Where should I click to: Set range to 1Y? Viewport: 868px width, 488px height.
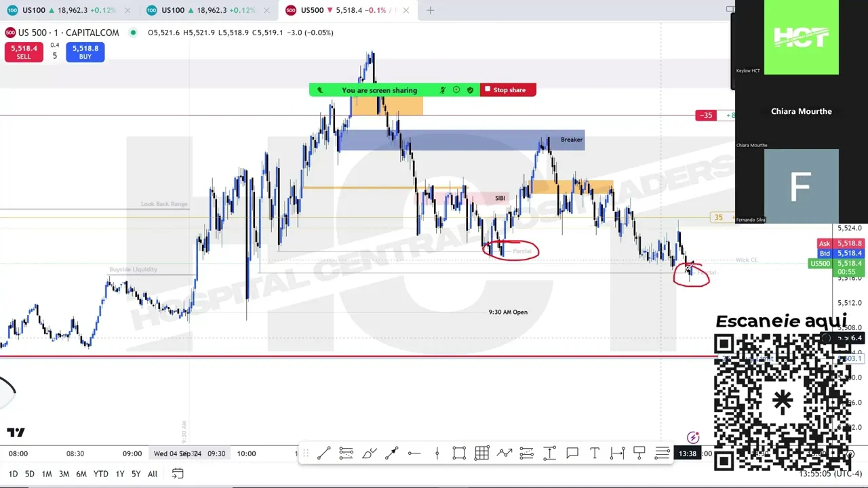(119, 474)
